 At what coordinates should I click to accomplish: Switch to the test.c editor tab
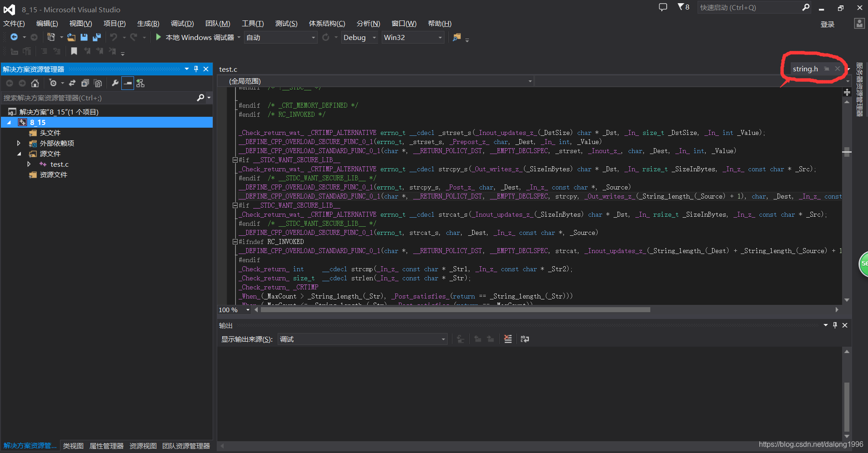point(228,69)
